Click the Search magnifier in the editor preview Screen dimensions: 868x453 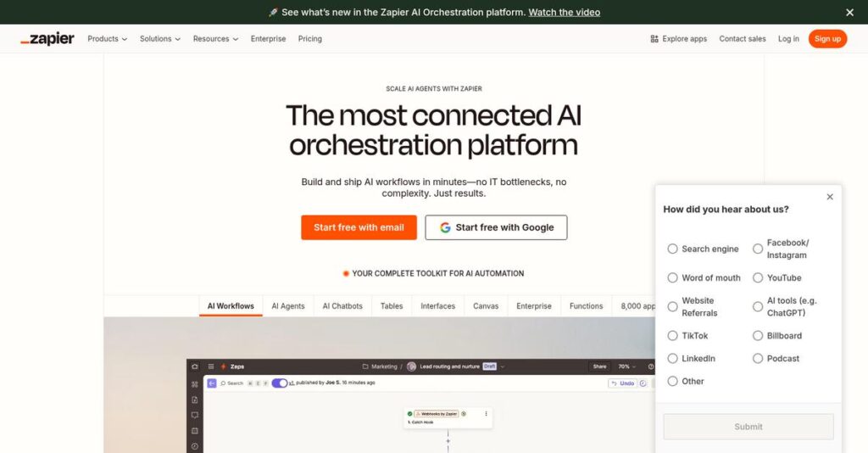pos(223,383)
